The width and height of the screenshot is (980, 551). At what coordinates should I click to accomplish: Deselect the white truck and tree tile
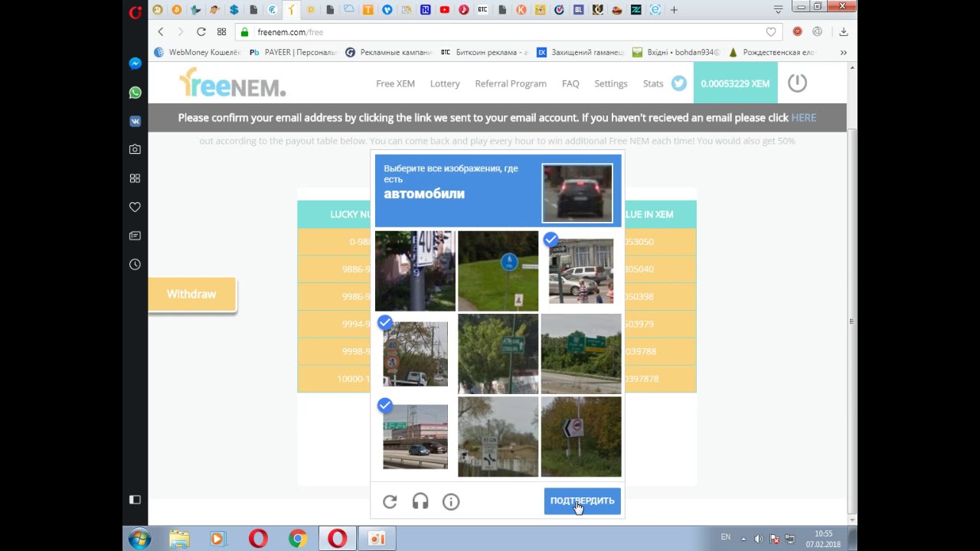tap(415, 354)
